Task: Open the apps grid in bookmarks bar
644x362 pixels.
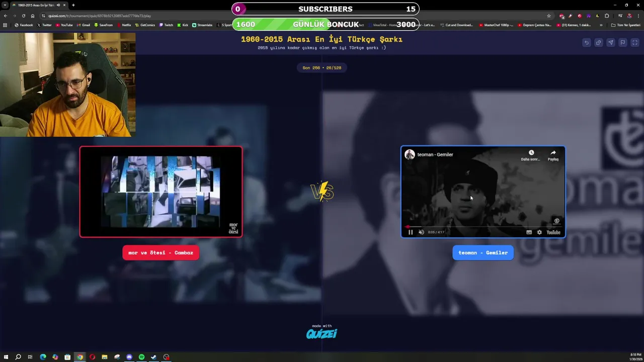Action: [5, 25]
